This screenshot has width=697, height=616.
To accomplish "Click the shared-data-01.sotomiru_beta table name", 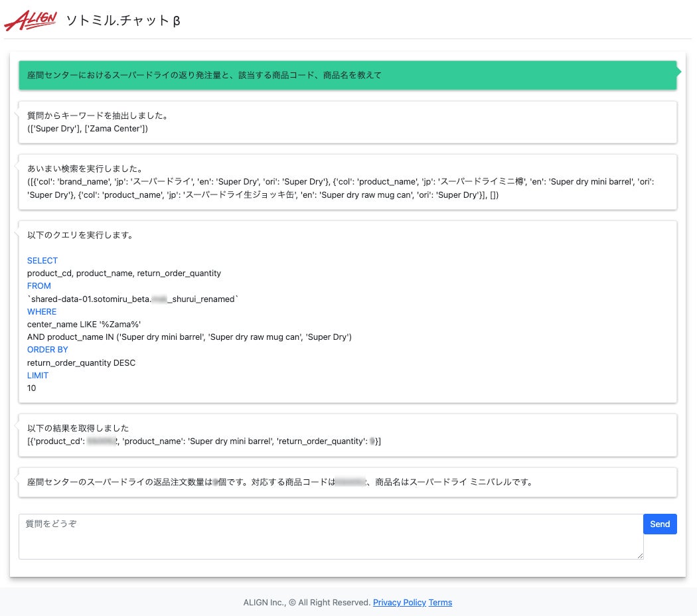I will coord(133,299).
